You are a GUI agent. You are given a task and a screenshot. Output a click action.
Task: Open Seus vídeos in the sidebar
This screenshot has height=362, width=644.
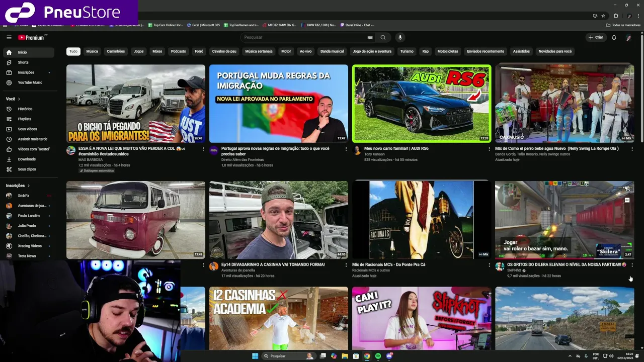pos(28,129)
